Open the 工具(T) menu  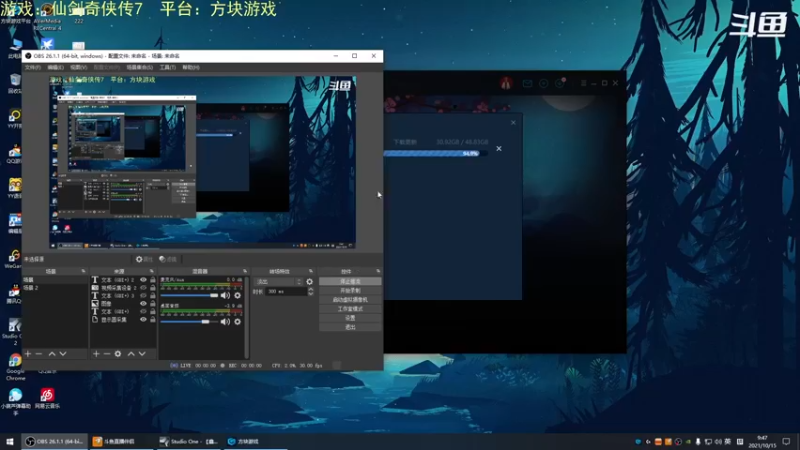point(167,67)
